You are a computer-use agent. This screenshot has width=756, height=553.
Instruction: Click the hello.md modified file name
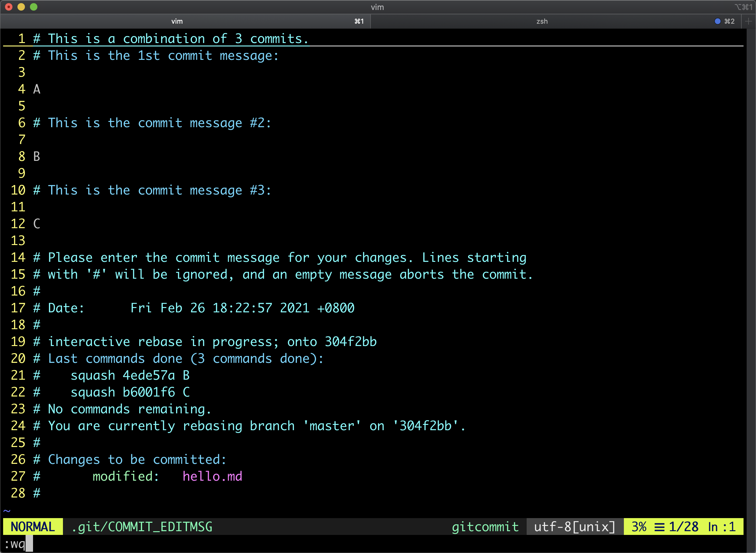pos(212,476)
